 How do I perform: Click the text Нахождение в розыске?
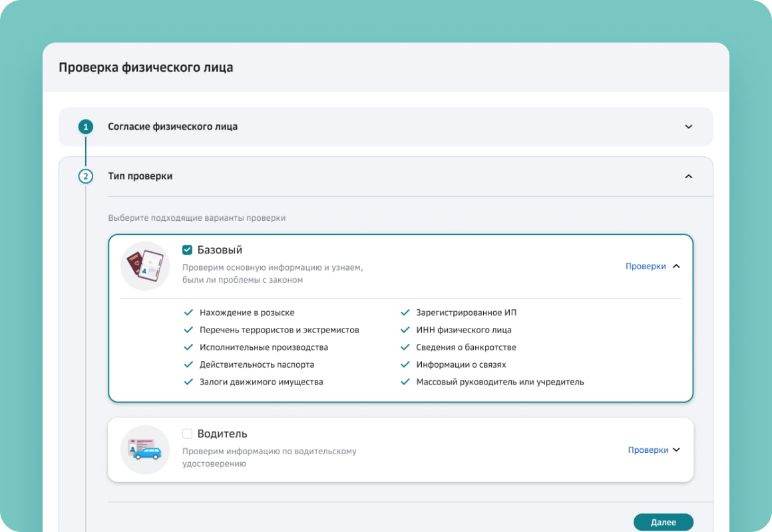pos(247,313)
